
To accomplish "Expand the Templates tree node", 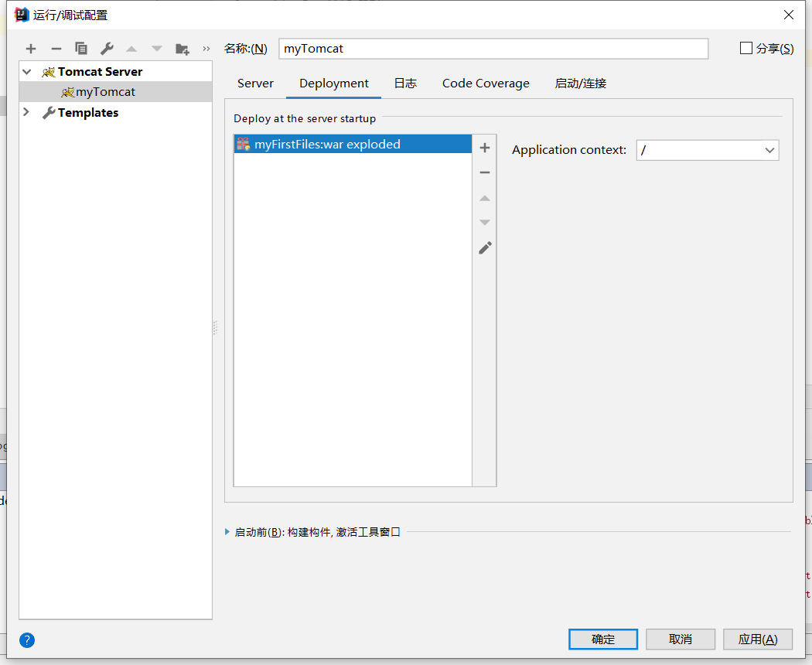I will pyautogui.click(x=26, y=112).
